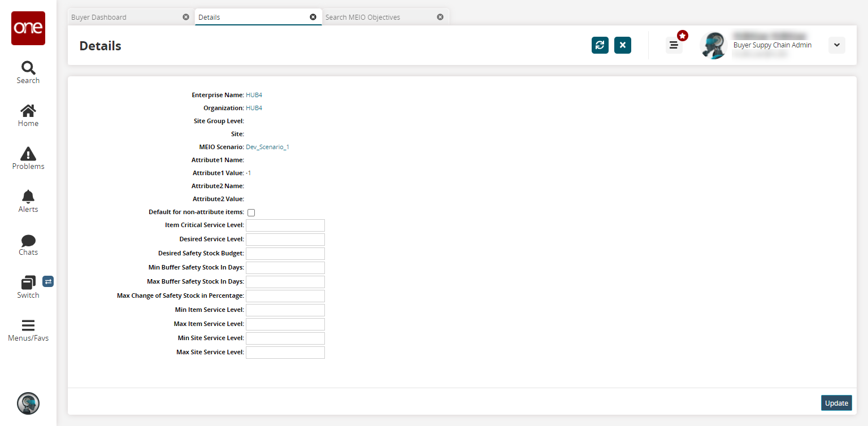Screen dimensions: 868x426
Task: Click Max Change of Safety Stock field
Action: (285, 296)
